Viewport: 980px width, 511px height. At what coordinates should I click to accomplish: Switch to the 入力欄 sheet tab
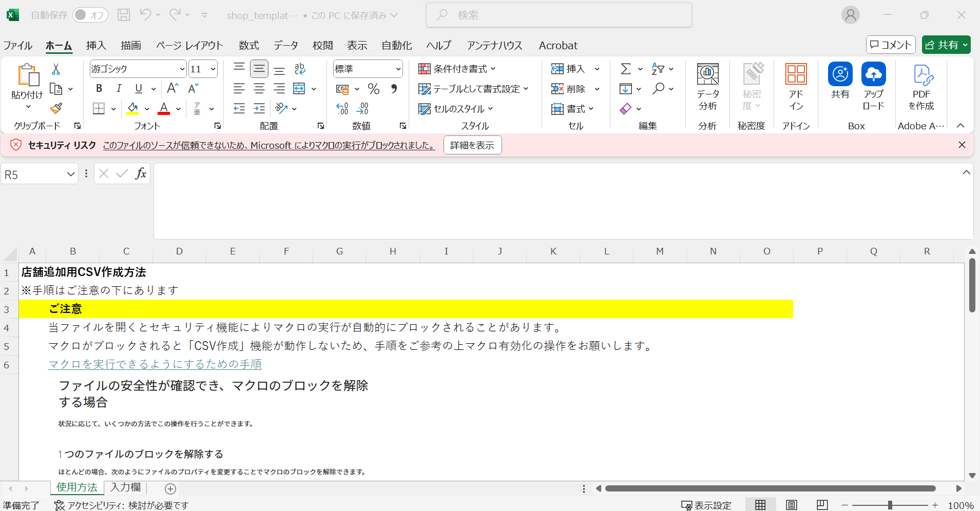point(125,487)
